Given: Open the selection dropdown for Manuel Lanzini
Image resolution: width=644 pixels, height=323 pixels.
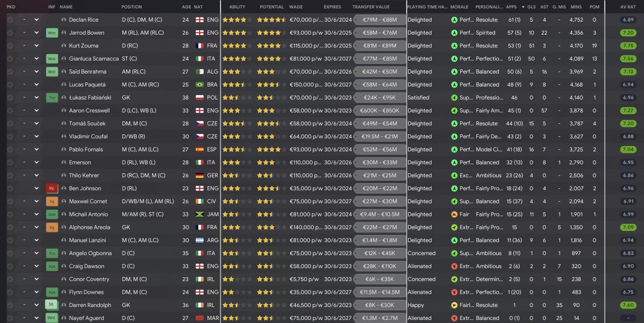Looking at the screenshot, I should (x=36, y=240).
